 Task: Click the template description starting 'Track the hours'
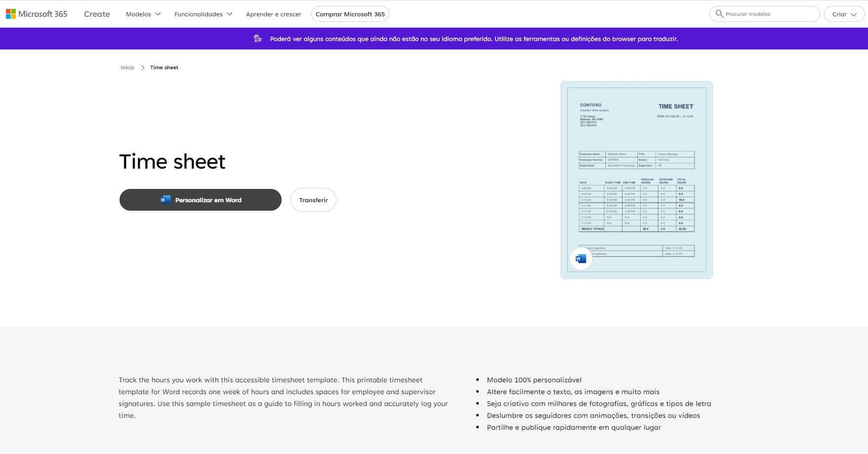tap(284, 398)
